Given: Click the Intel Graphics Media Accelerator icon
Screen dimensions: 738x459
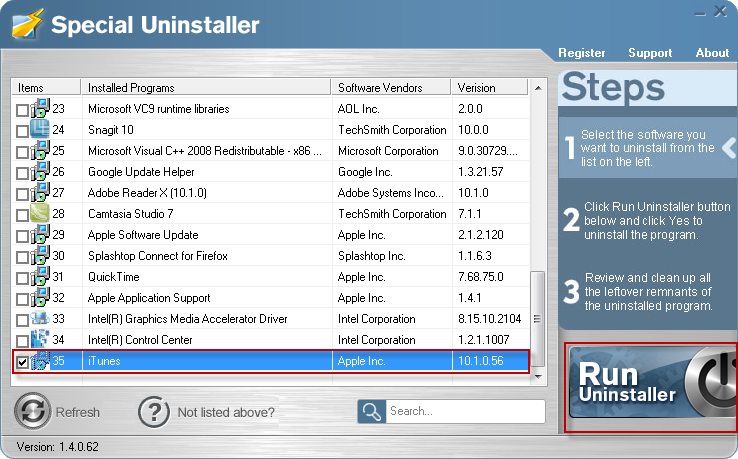Looking at the screenshot, I should pos(40,318).
